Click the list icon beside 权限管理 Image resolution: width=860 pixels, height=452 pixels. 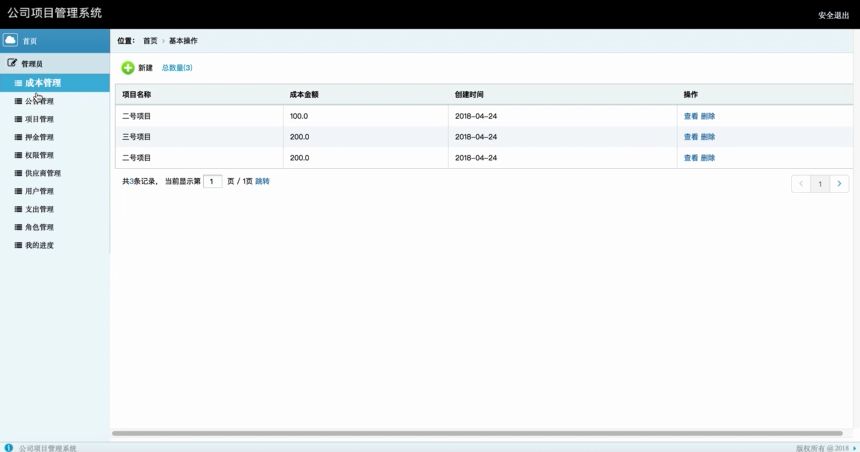(x=18, y=155)
